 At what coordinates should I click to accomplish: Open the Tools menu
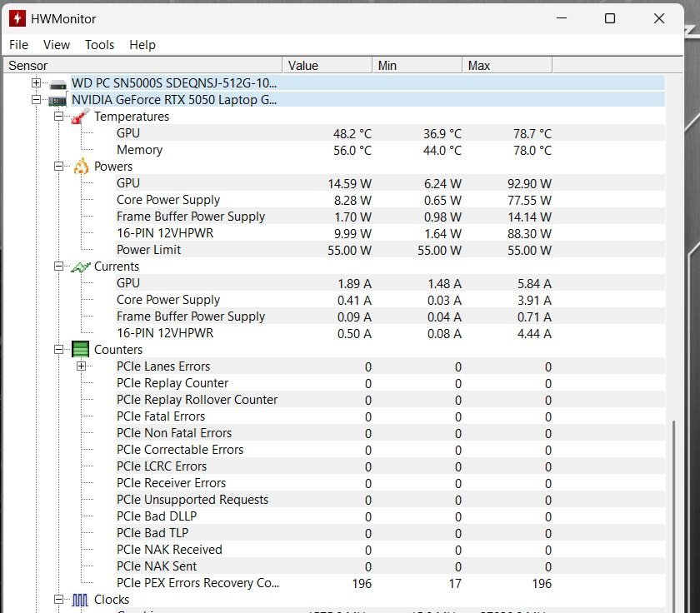click(99, 45)
